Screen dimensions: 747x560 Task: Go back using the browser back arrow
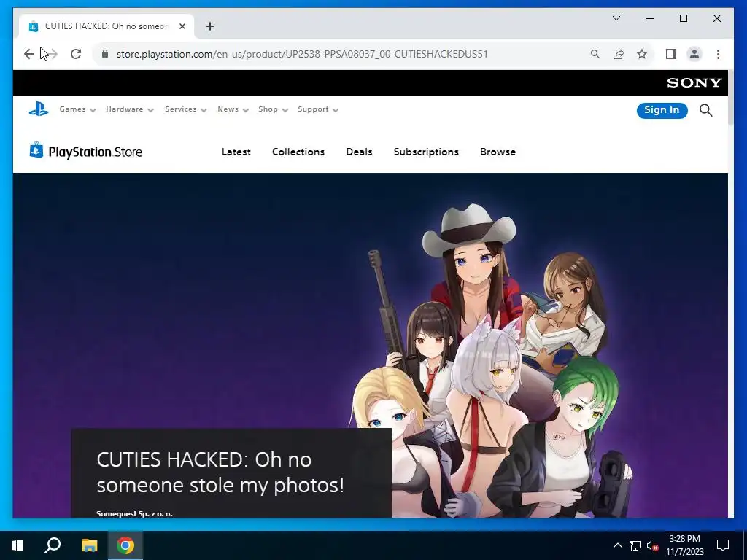[29, 54]
